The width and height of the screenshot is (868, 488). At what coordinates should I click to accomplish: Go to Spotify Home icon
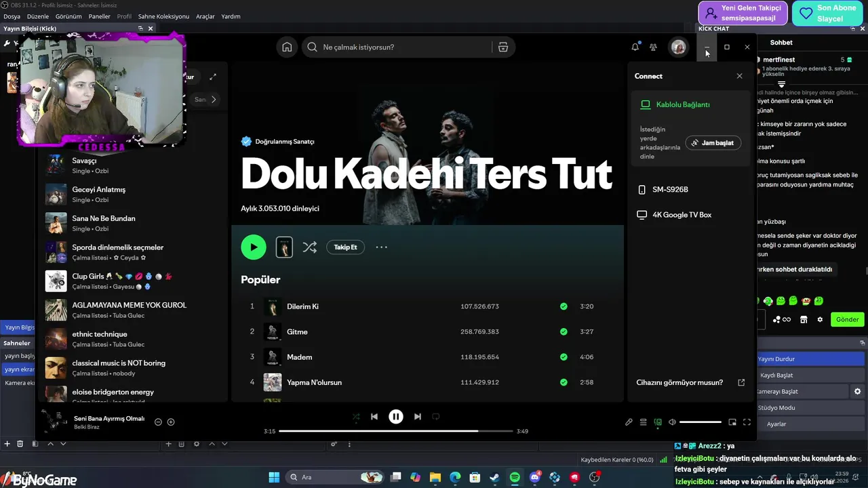tap(287, 47)
